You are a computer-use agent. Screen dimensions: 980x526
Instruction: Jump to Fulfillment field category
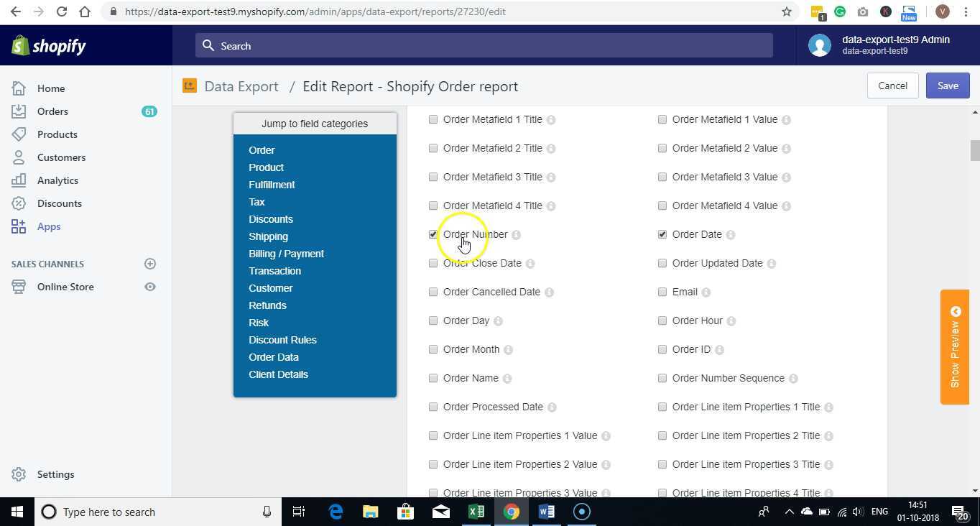point(272,185)
